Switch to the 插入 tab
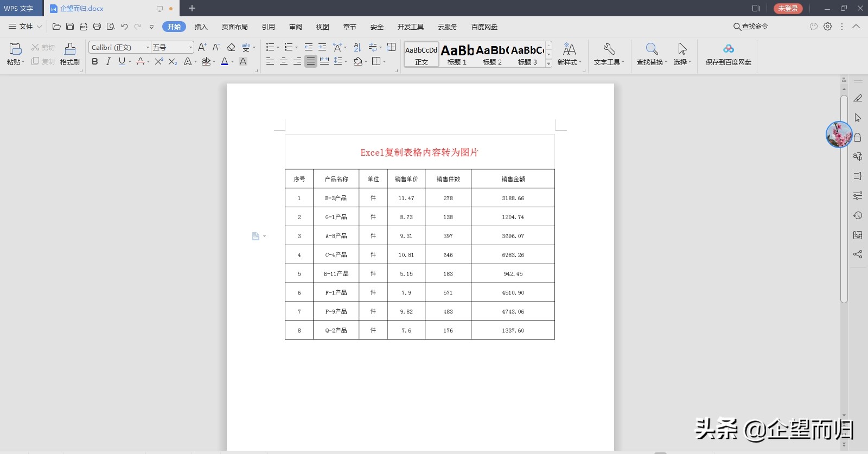Viewport: 868px width, 454px height. [x=201, y=27]
